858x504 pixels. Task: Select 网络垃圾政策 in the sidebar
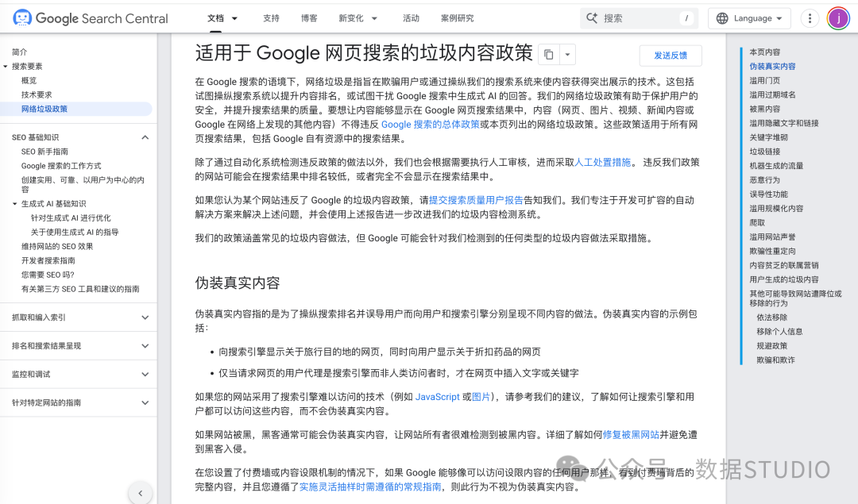point(44,109)
